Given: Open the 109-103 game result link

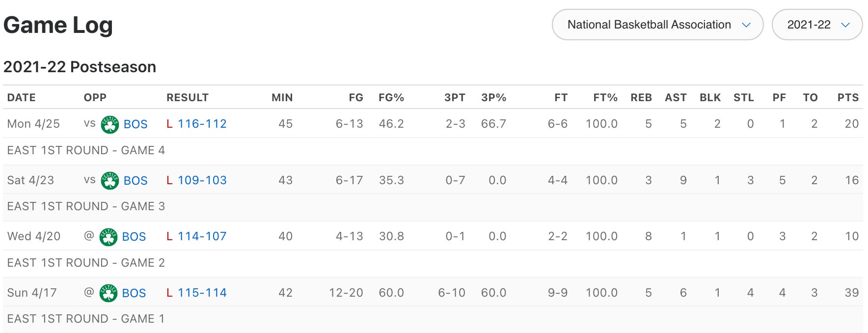Looking at the screenshot, I should (202, 180).
